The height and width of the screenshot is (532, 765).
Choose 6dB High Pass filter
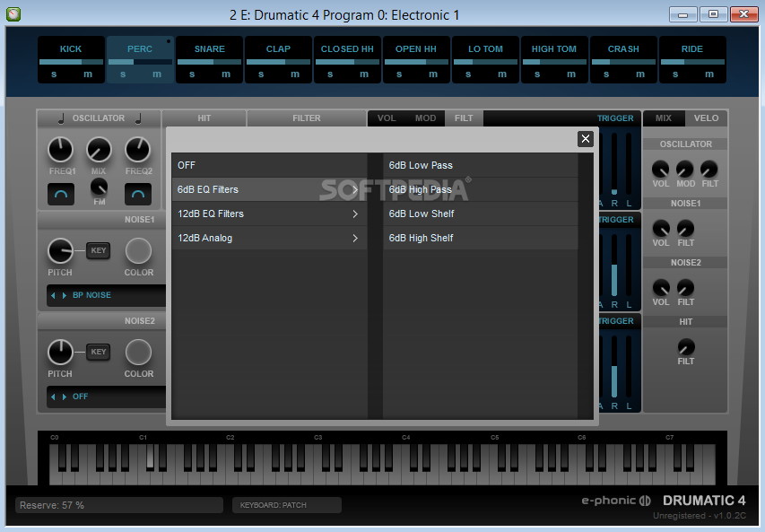point(481,189)
